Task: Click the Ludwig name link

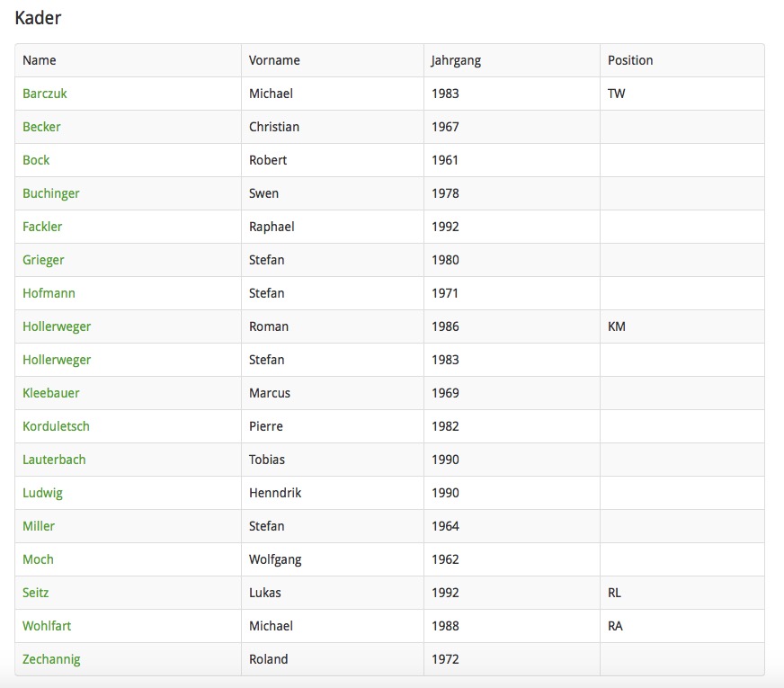Action: click(42, 493)
